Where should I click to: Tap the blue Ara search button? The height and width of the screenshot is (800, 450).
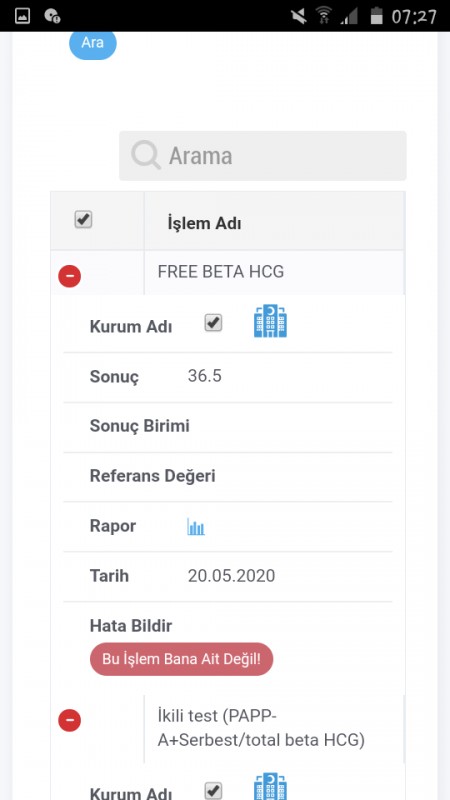coord(93,44)
